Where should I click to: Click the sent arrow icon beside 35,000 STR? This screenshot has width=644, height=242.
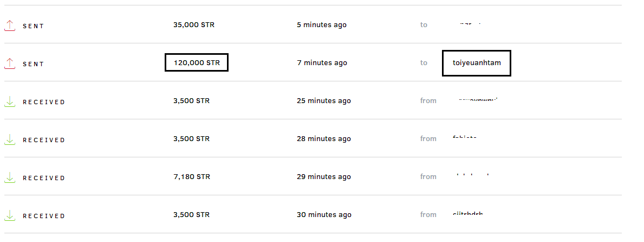9,25
